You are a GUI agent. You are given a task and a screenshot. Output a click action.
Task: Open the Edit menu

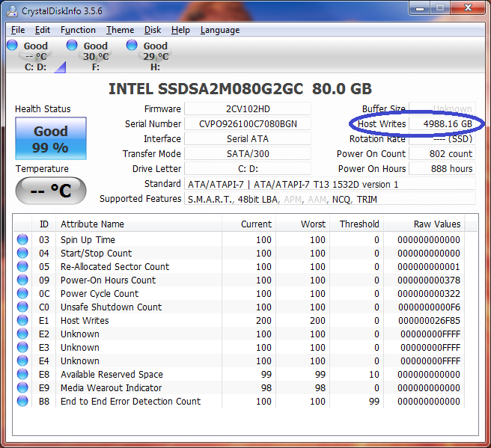pyautogui.click(x=42, y=30)
